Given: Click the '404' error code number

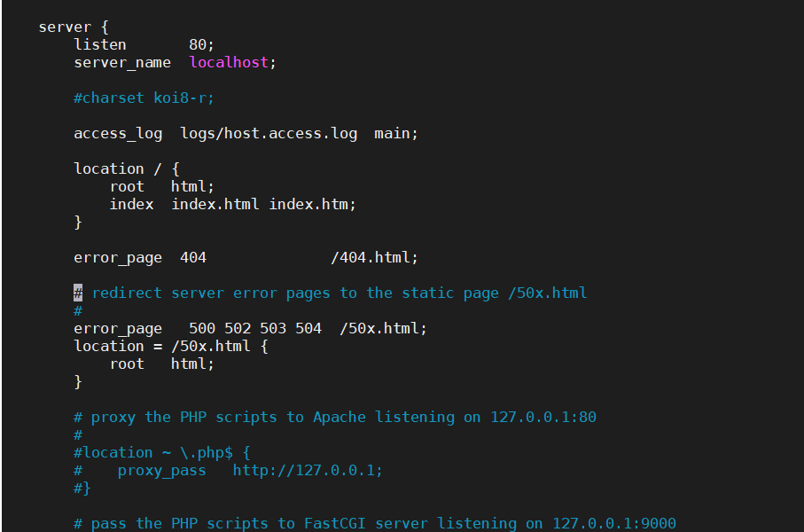Looking at the screenshot, I should coord(193,257).
